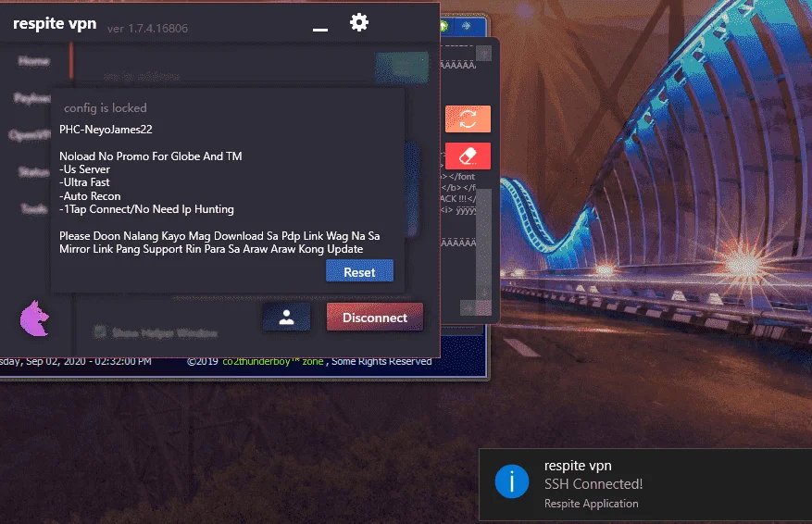This screenshot has width=812, height=524.
Task: Reset the locked config
Action: [x=359, y=271]
